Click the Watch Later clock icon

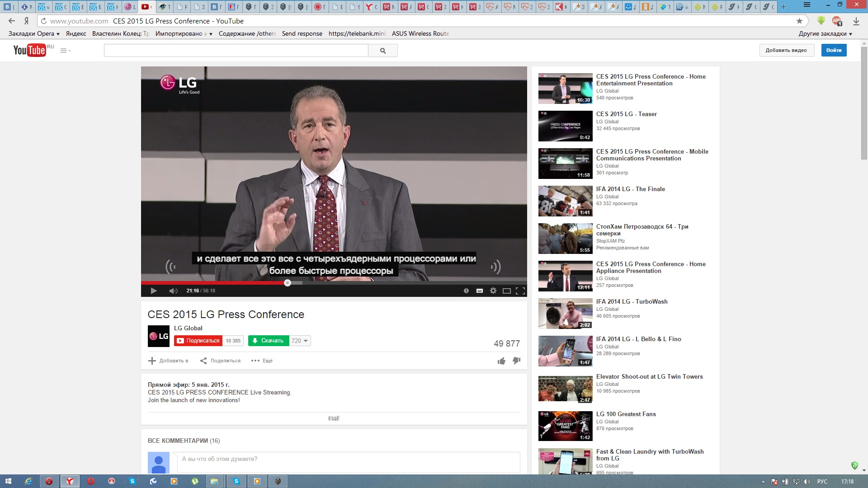tap(466, 291)
